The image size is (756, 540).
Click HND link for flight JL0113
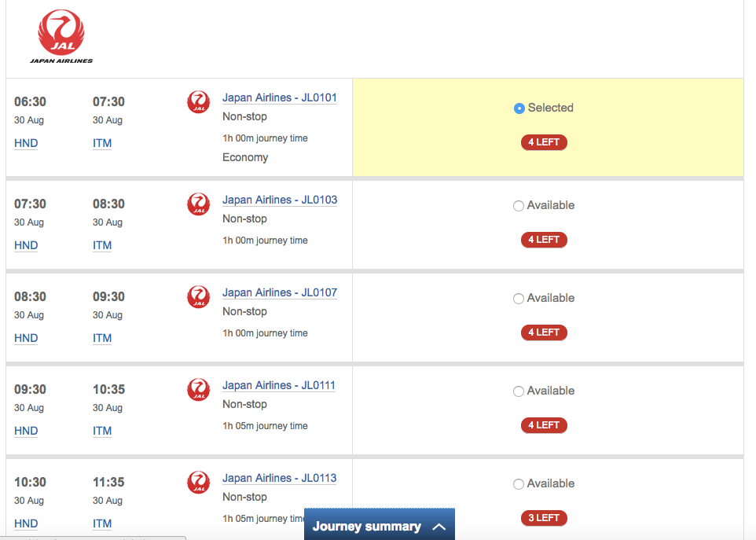pos(26,523)
